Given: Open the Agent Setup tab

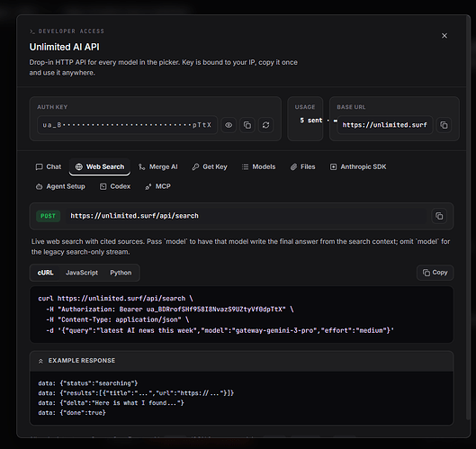Looking at the screenshot, I should (60, 186).
